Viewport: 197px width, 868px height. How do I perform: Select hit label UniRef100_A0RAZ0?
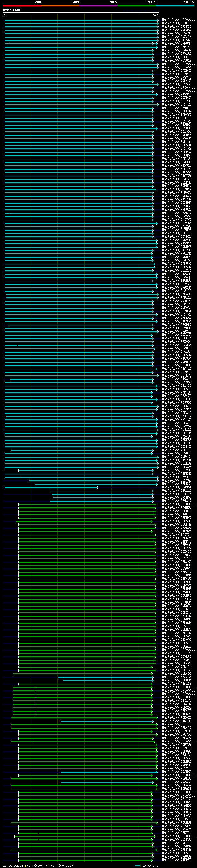pyautogui.click(x=177, y=606)
